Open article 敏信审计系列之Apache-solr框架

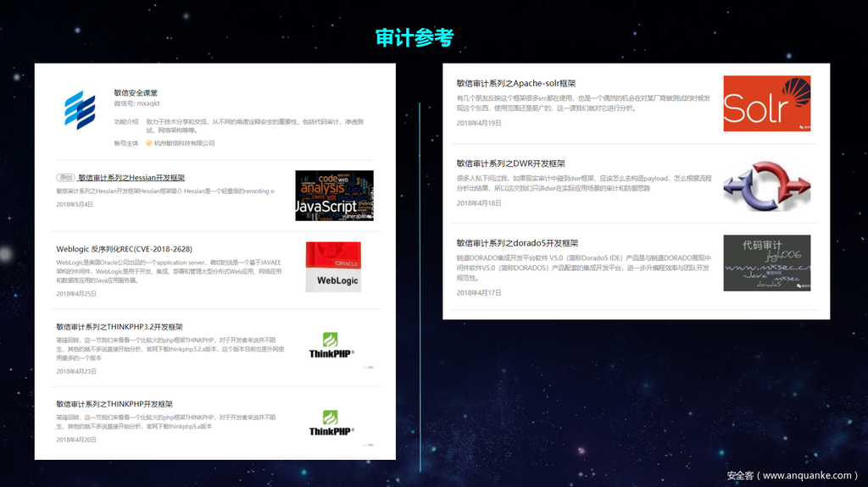[x=516, y=84]
